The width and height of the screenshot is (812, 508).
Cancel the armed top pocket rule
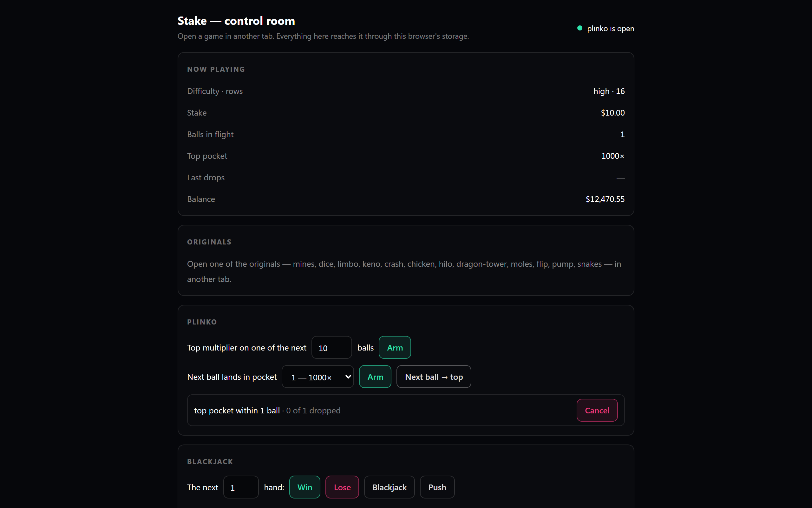597,410
